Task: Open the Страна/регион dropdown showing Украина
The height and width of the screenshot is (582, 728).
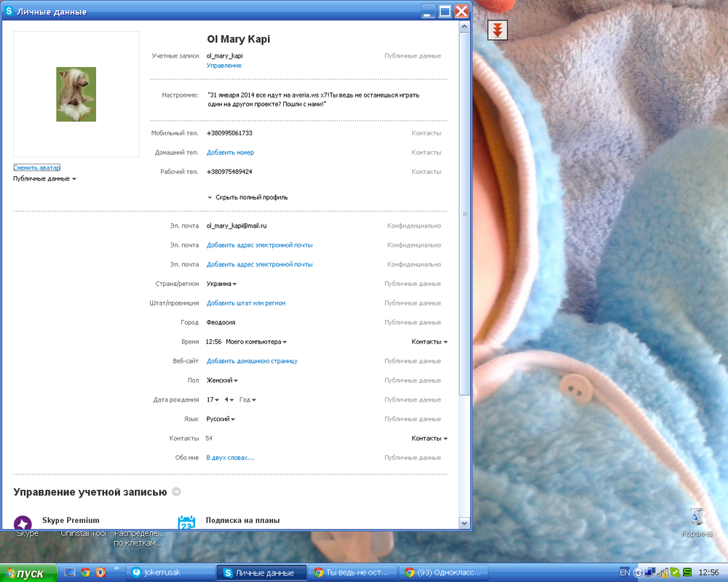Action: (221, 284)
